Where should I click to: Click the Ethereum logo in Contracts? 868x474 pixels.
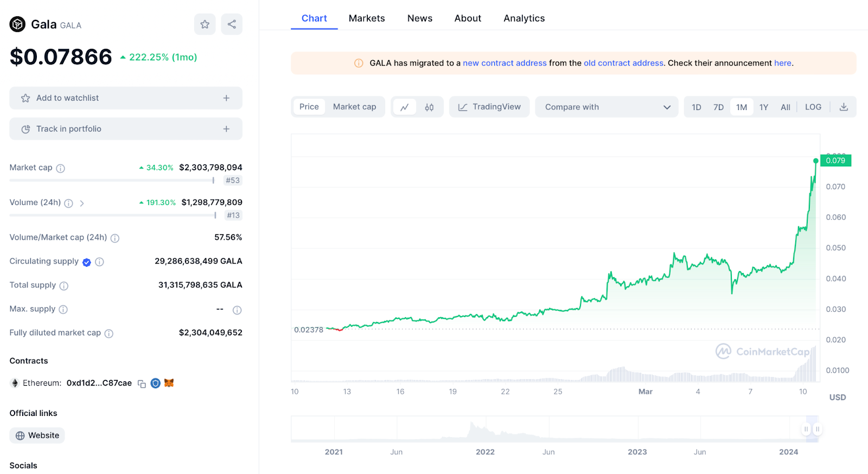point(15,383)
